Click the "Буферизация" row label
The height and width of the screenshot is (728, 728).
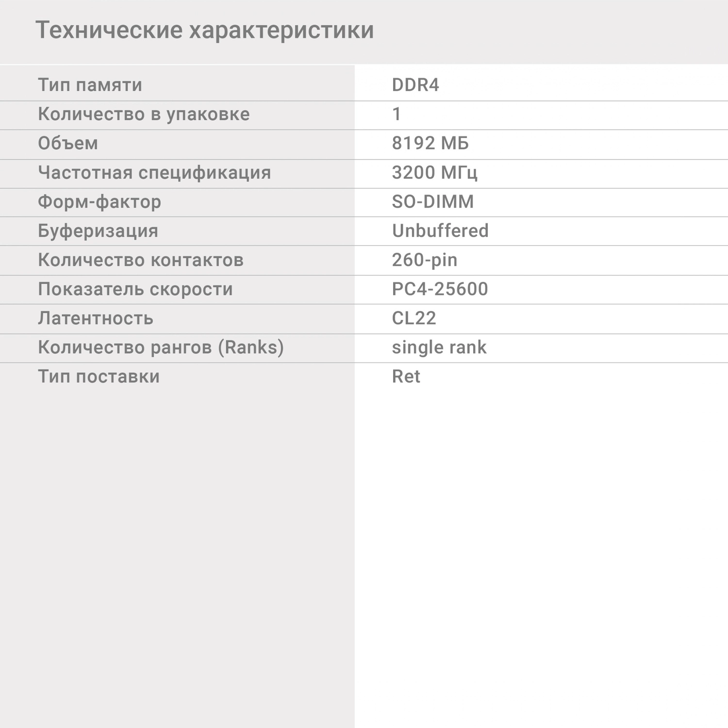coord(98,231)
